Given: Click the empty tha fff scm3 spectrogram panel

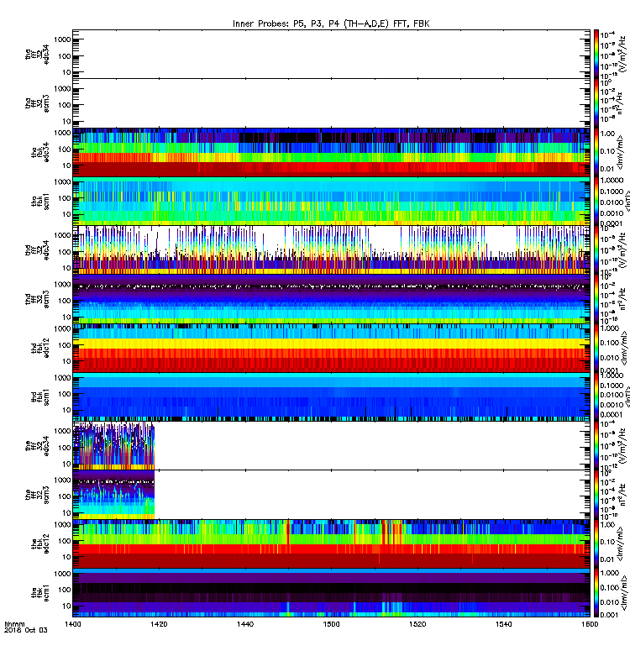Looking at the screenshot, I should [331, 103].
